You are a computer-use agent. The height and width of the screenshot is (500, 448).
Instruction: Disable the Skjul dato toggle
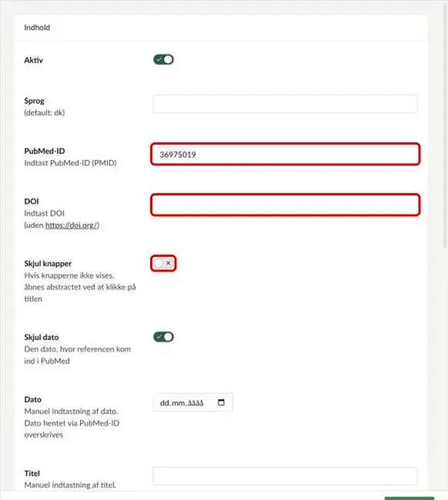[x=163, y=337]
